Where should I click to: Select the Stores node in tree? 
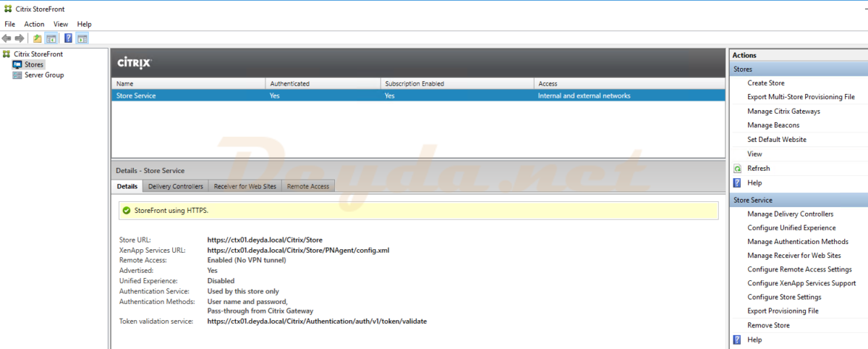tap(34, 64)
